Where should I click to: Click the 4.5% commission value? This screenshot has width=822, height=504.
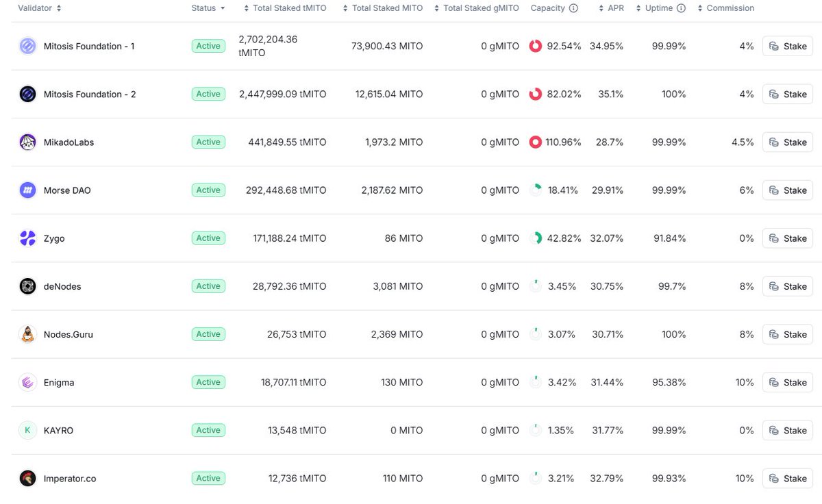[743, 142]
